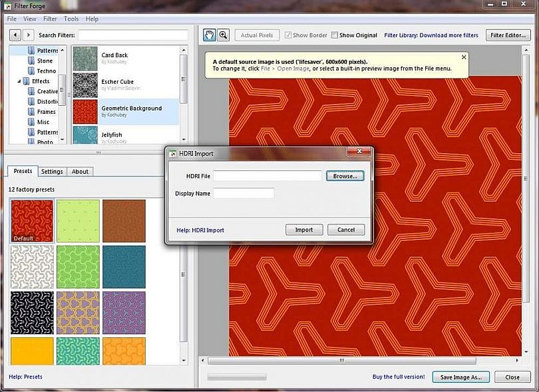
Task: Open the Filter Editor
Action: point(508,35)
